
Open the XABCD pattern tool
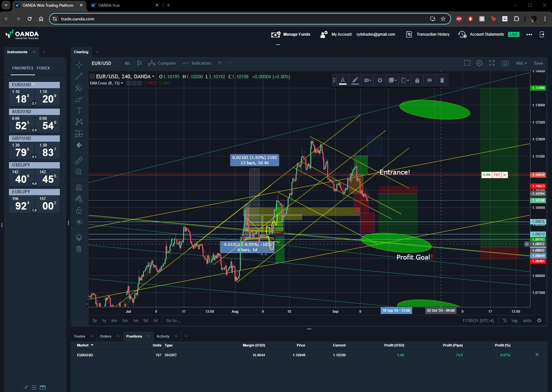79,122
